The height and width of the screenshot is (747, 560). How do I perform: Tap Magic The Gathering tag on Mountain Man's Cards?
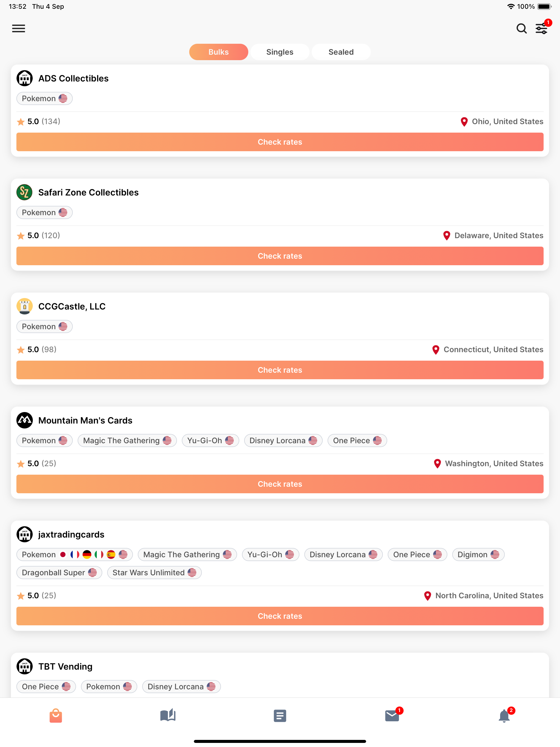tap(127, 440)
